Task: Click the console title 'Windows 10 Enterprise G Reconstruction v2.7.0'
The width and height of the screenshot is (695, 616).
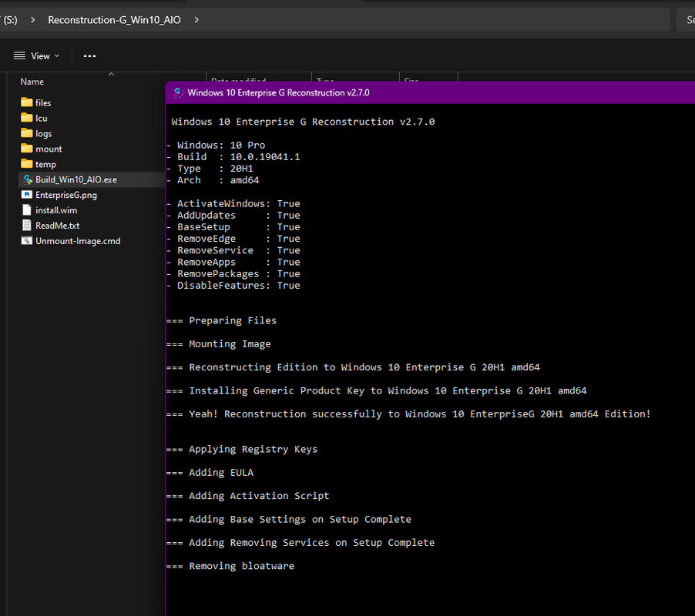Action: point(278,92)
